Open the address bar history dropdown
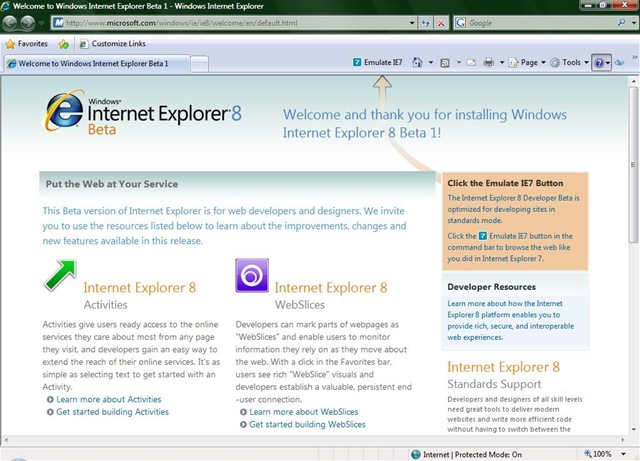 tap(412, 22)
